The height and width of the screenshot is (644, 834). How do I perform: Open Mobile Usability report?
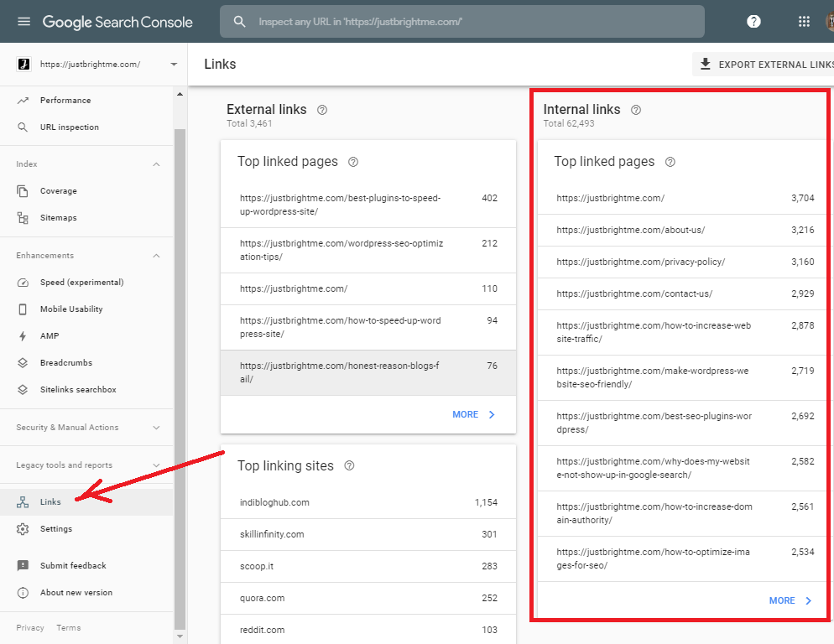(86, 309)
